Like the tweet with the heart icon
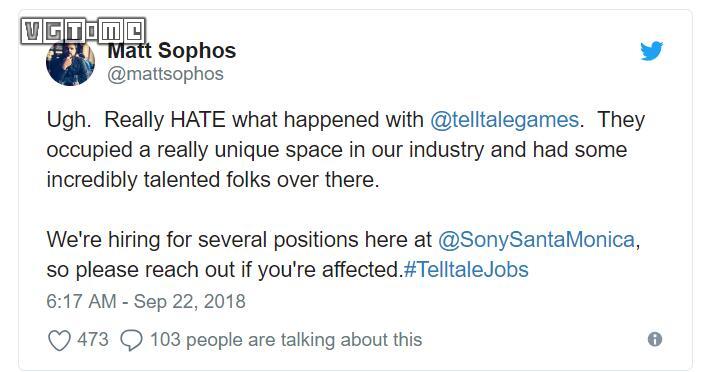 pos(60,340)
